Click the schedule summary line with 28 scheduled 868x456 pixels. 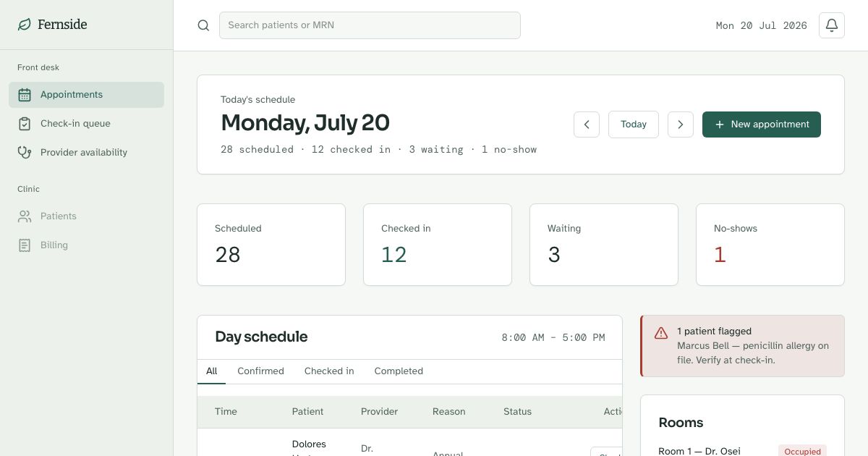[x=379, y=150]
